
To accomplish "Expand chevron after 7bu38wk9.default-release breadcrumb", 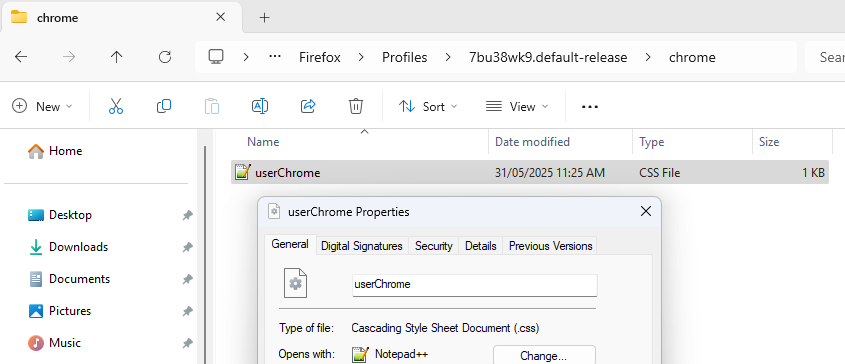I will 648,57.
